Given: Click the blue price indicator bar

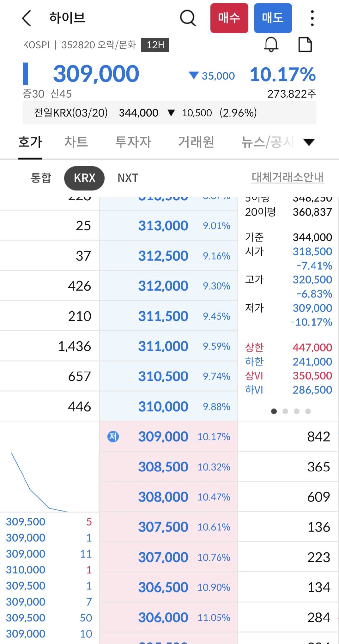Looking at the screenshot, I should click(25, 74).
